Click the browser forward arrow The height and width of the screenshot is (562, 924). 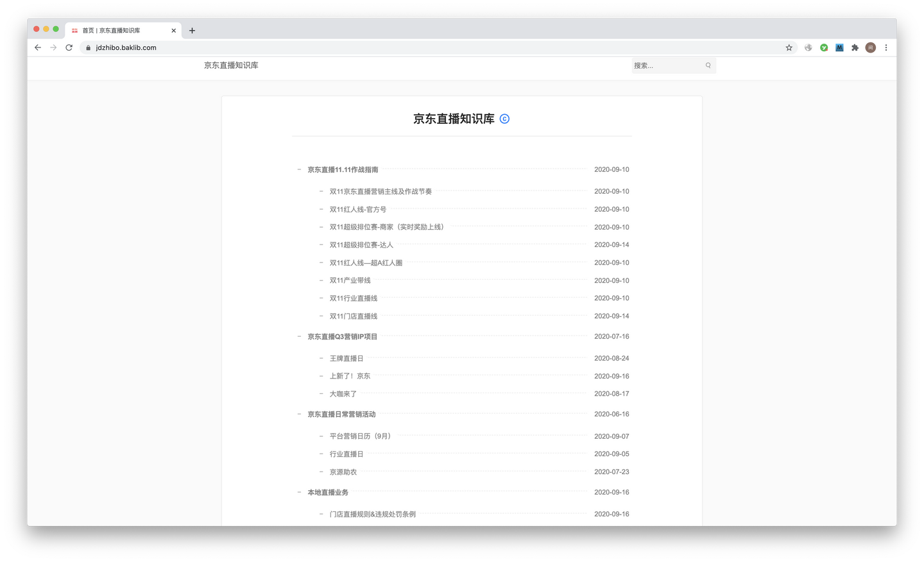[53, 47]
